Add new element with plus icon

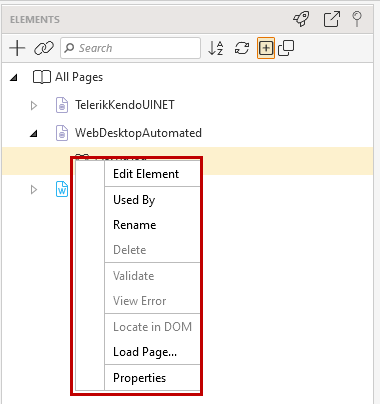17,48
